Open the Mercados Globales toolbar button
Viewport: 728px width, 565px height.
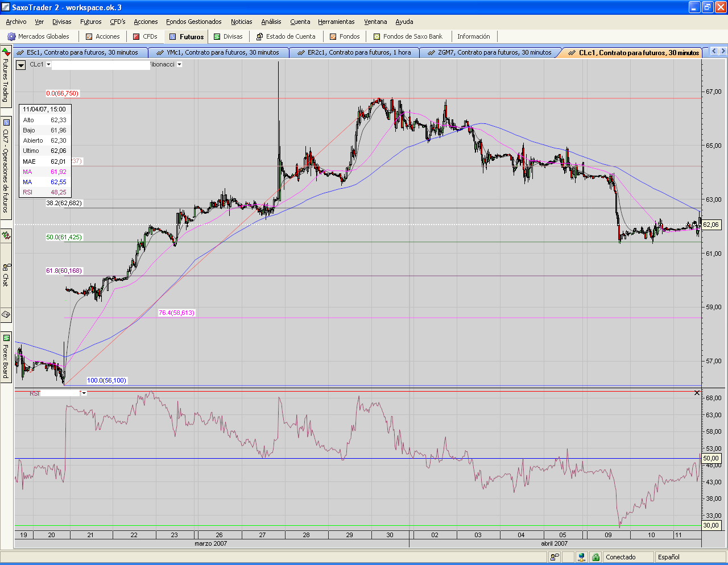click(x=38, y=36)
